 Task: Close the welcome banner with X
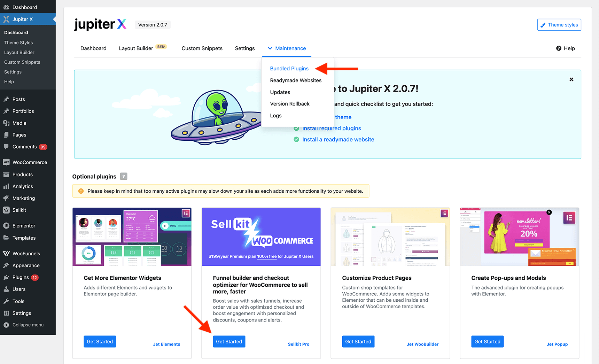571,79
